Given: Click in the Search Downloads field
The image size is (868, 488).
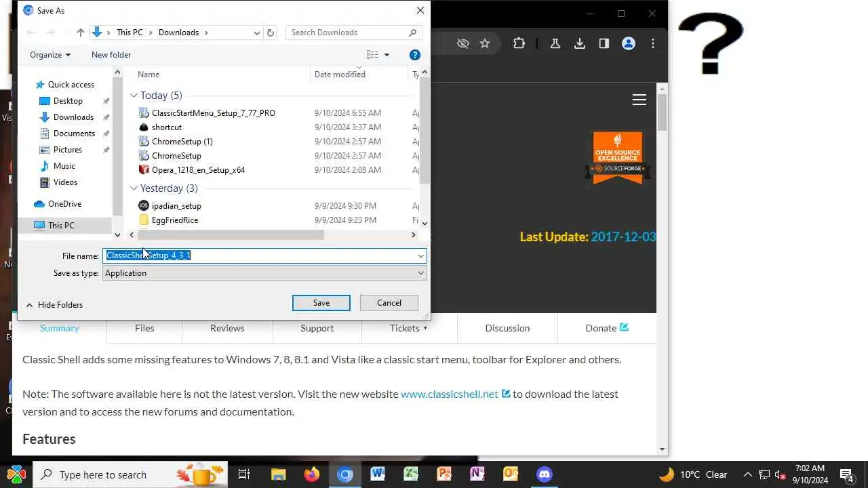Looking at the screenshot, I should 353,33.
